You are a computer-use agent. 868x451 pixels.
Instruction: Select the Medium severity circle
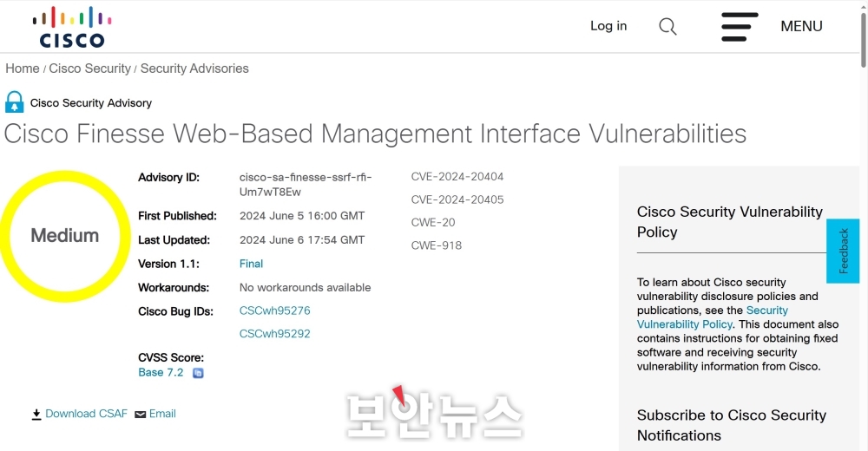click(65, 236)
